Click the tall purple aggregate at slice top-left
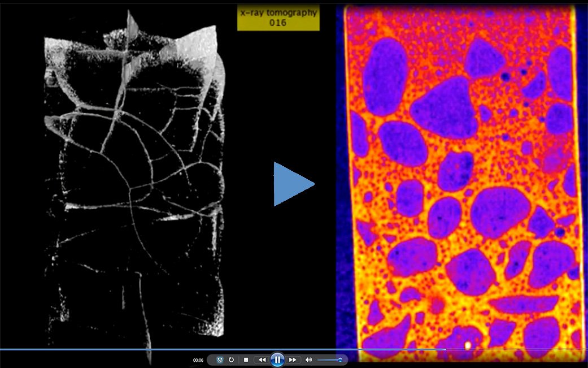 [x=385, y=77]
